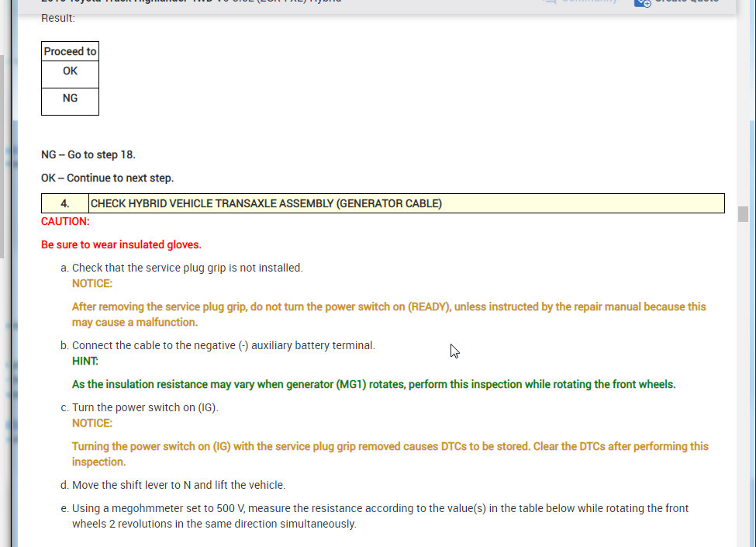
Task: Click the 'NOTICE:' label under step c
Action: (x=92, y=423)
